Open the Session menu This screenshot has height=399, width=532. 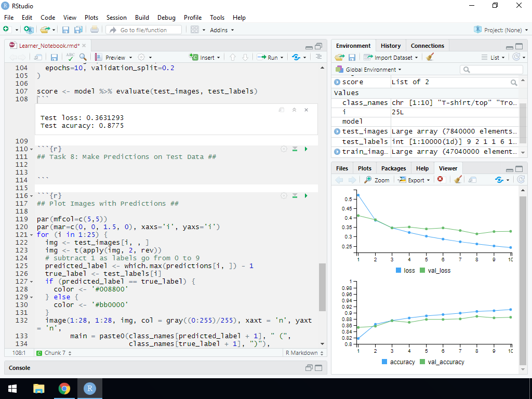116,18
